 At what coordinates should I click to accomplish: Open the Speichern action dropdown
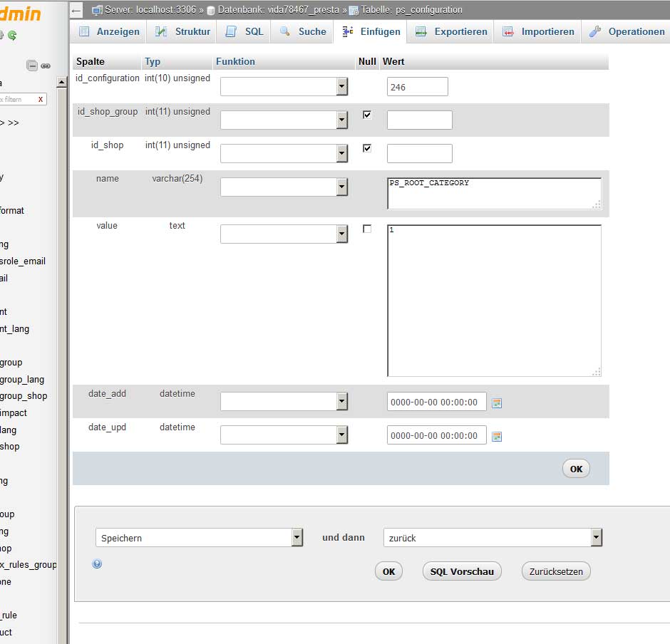pyautogui.click(x=199, y=538)
